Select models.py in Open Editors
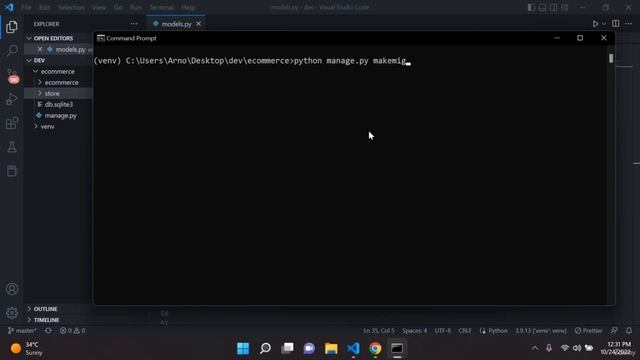This screenshot has width=640, height=360. [70, 49]
